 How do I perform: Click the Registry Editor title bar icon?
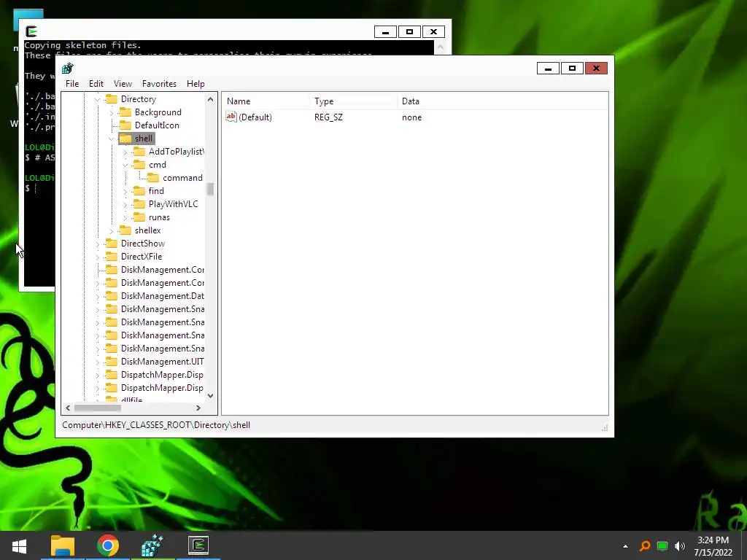point(68,68)
